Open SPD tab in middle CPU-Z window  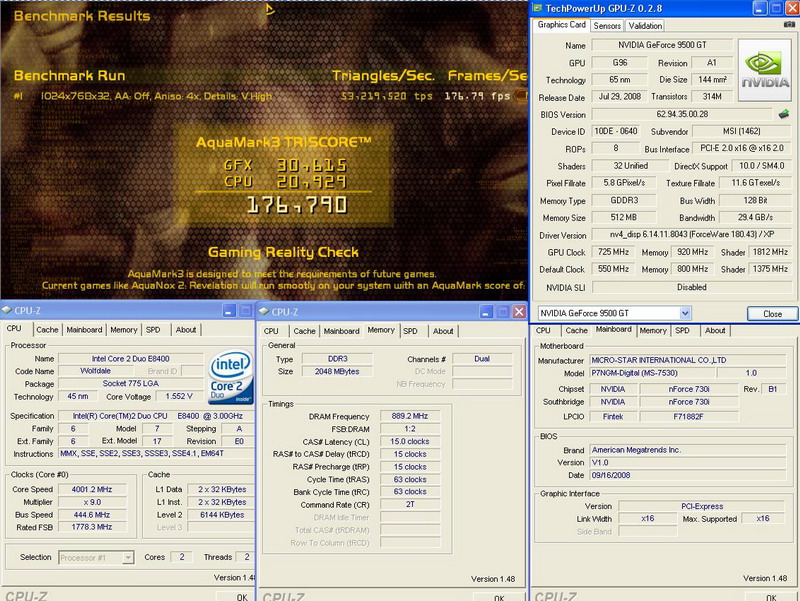coord(410,331)
